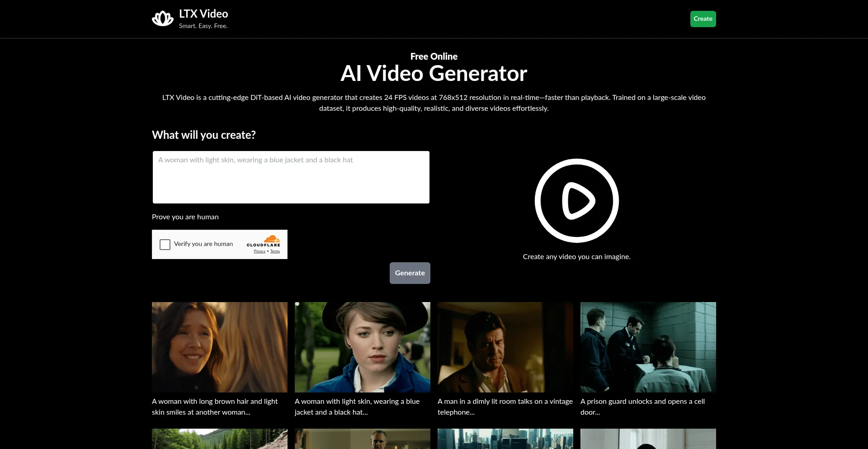Select the smiling brown-haired woman thumbnail
This screenshot has height=449, width=868.
coord(220,347)
